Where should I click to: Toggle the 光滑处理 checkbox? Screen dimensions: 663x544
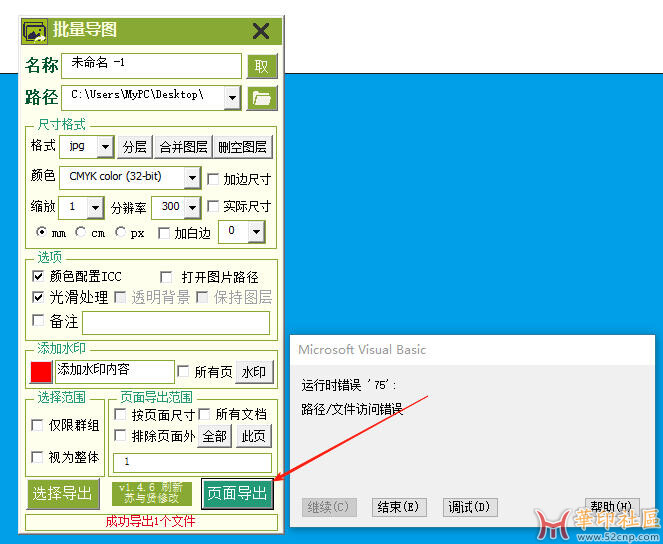tap(39, 297)
